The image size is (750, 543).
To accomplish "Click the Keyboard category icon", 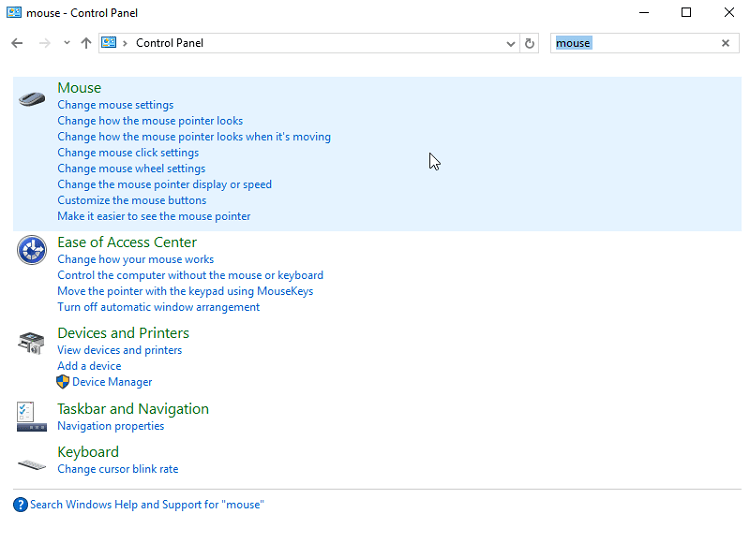I will (32, 465).
